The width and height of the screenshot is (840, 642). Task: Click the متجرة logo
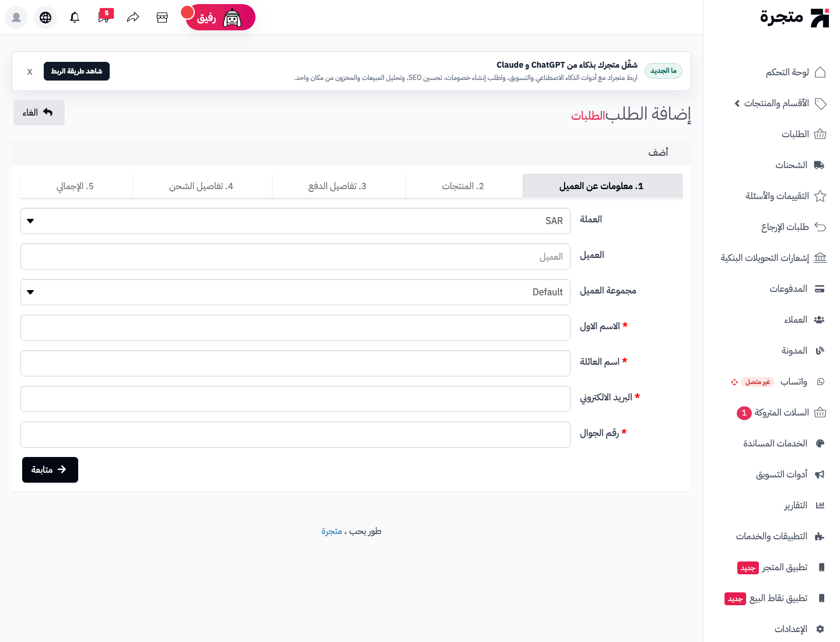point(794,18)
